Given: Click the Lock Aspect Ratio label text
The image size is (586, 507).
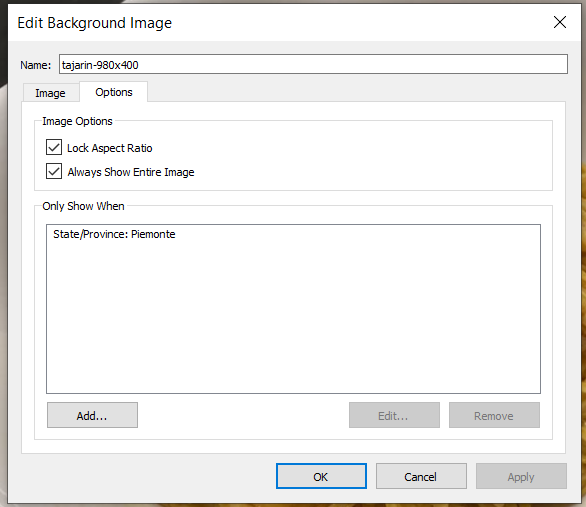Looking at the screenshot, I should [x=110, y=148].
